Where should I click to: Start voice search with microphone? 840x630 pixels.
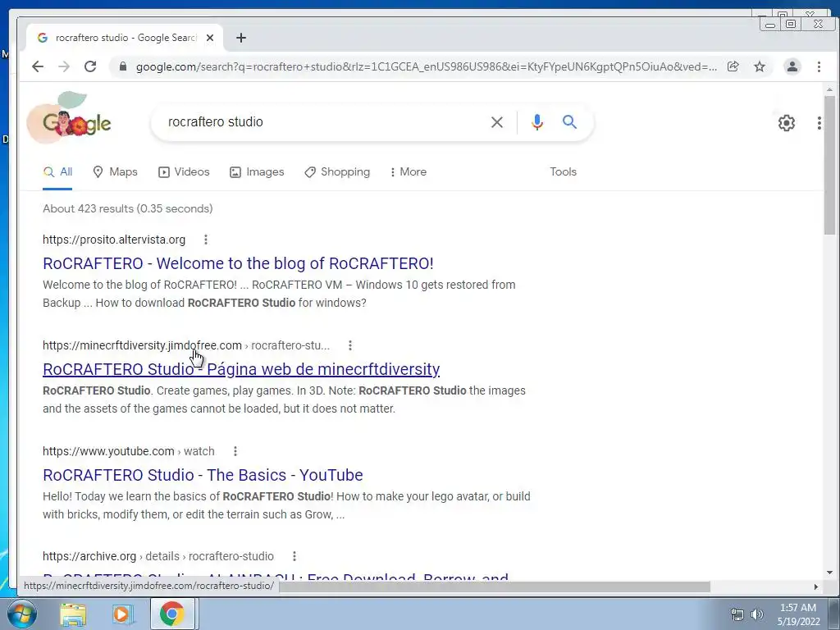click(536, 122)
